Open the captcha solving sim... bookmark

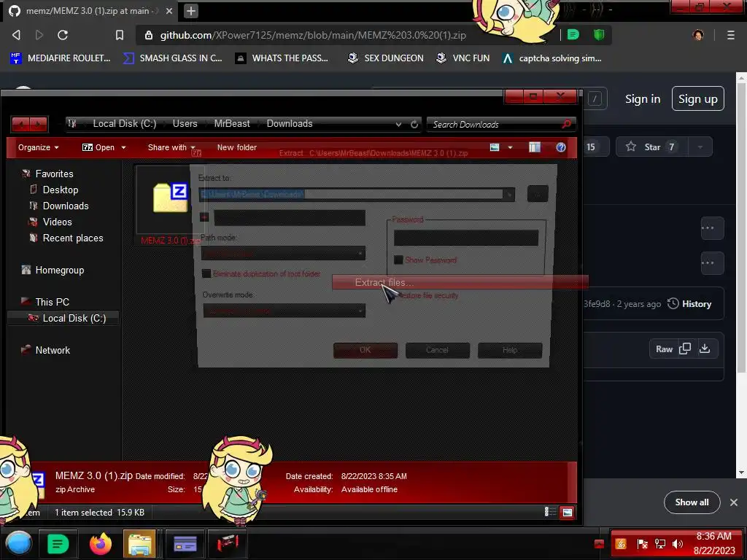552,58
